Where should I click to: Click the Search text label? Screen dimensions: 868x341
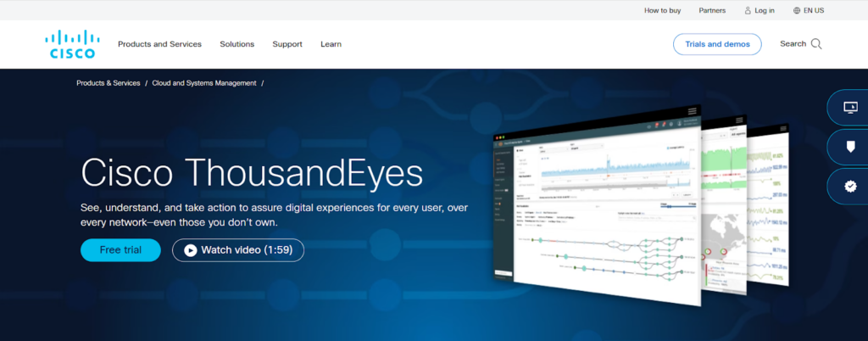coord(793,44)
